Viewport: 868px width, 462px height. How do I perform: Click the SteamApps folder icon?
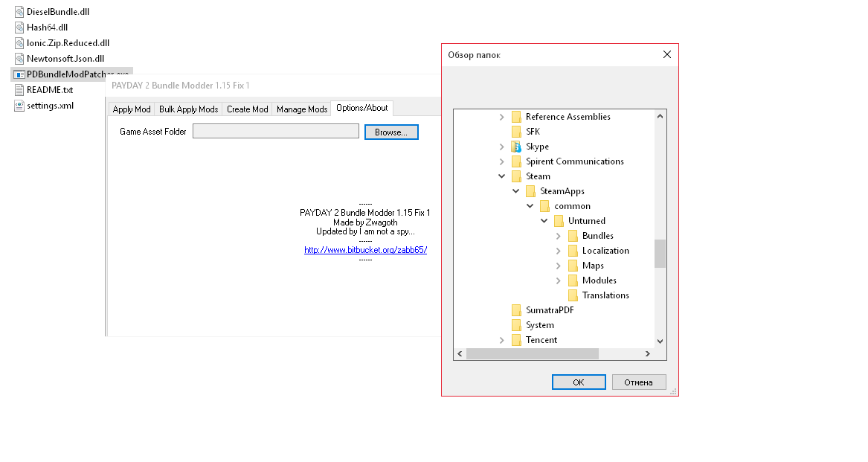(530, 192)
